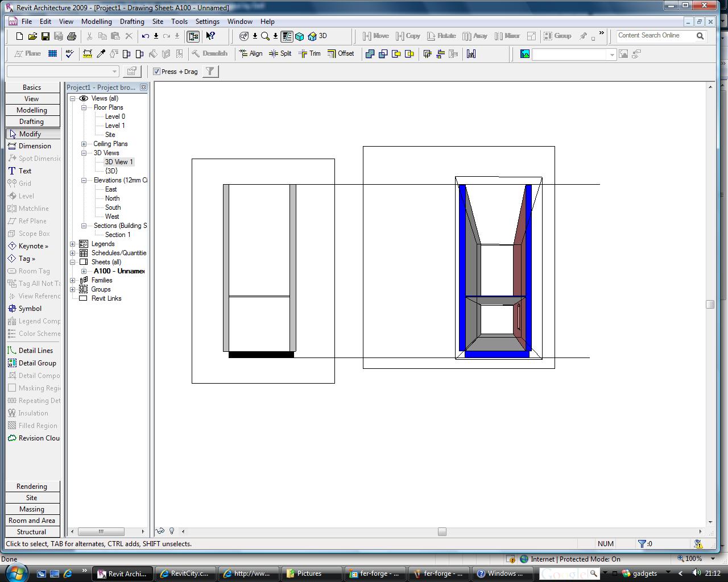This screenshot has width=728, height=582.
Task: Click the Offset tool
Action: 341,53
